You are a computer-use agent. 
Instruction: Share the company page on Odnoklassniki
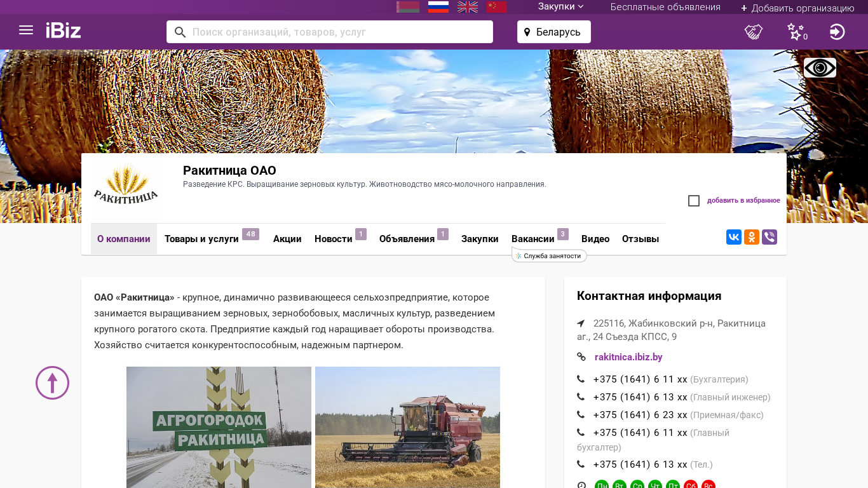tap(752, 238)
